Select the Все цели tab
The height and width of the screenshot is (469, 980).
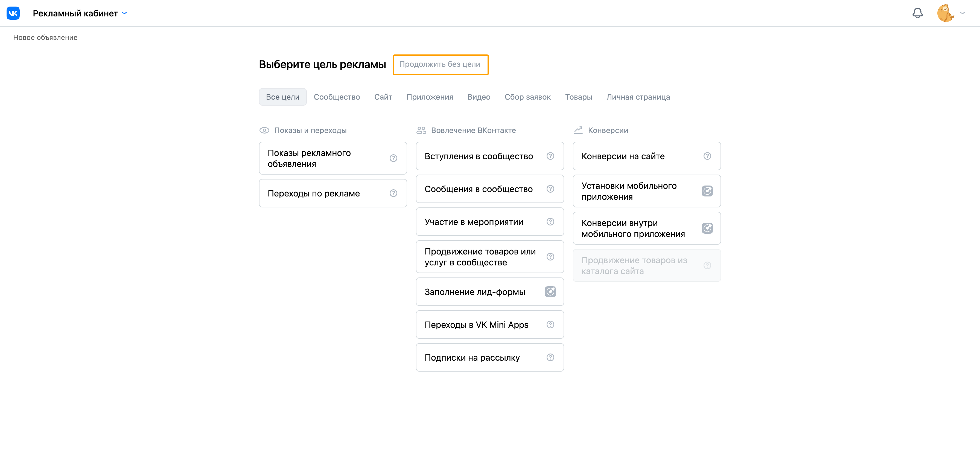click(283, 97)
